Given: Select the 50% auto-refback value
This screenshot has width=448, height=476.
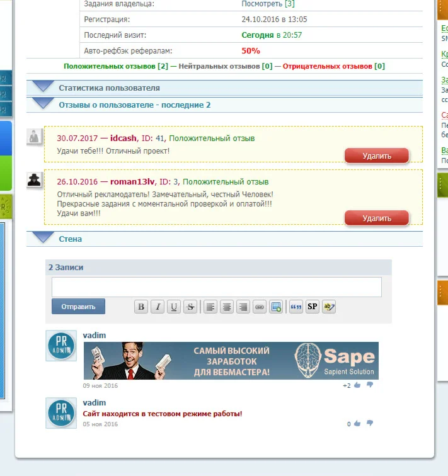Looking at the screenshot, I should (x=251, y=51).
